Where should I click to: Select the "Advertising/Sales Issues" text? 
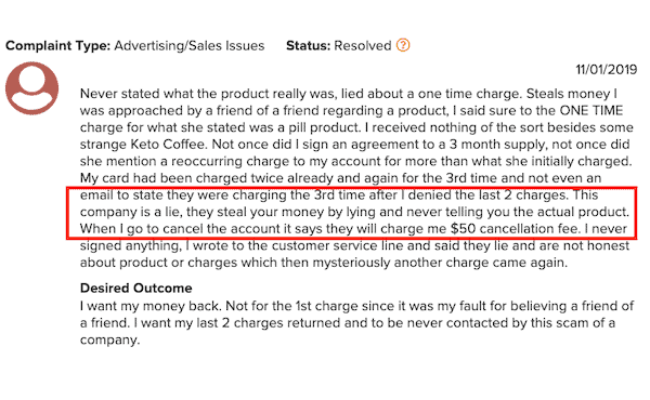click(x=189, y=46)
